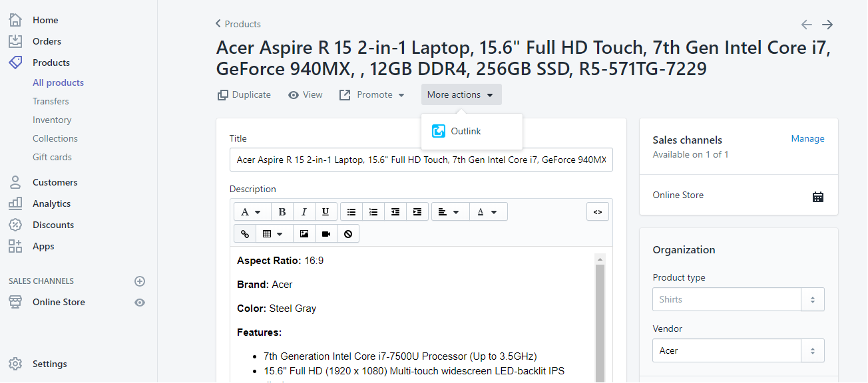The height and width of the screenshot is (383, 868).
Task: Set Online Store publish date calendar icon
Action: point(818,196)
